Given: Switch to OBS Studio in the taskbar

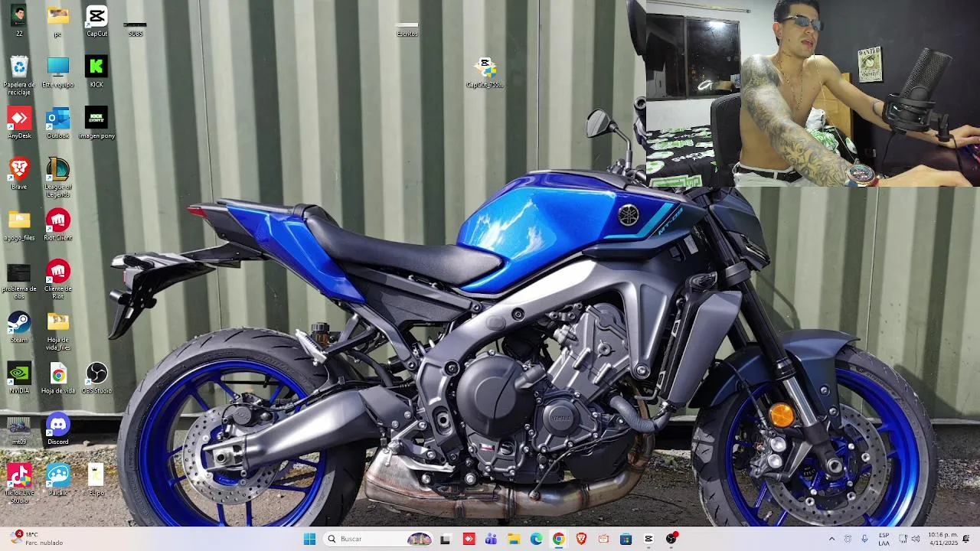Looking at the screenshot, I should click(671, 539).
